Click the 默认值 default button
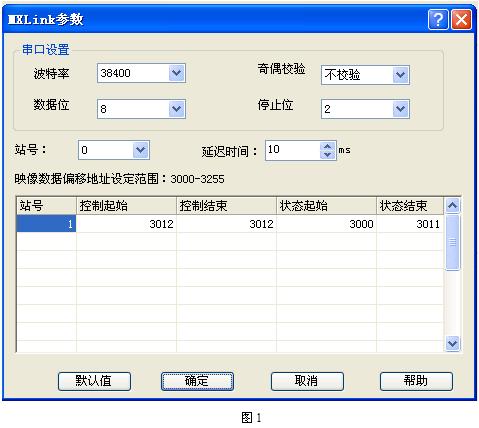 point(94,381)
